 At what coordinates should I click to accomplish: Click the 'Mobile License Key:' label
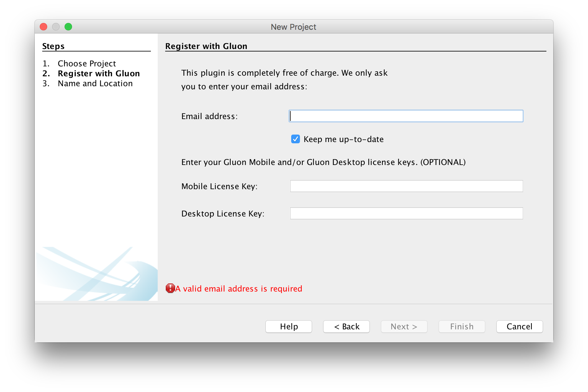click(219, 186)
